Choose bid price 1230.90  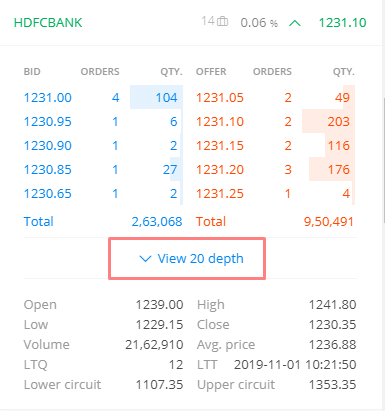[48, 146]
